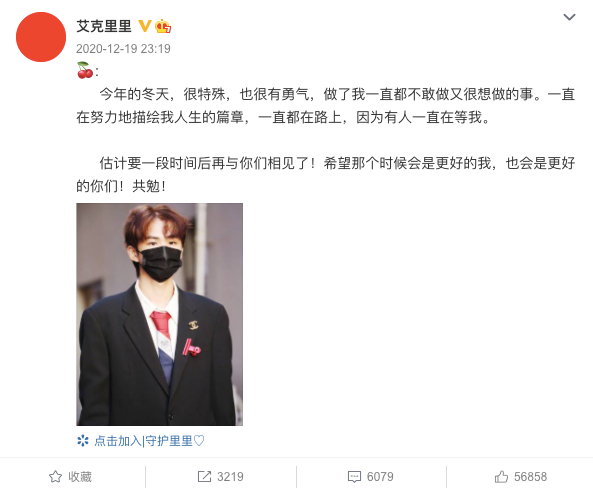Click the repost share arrow icon

(204, 477)
